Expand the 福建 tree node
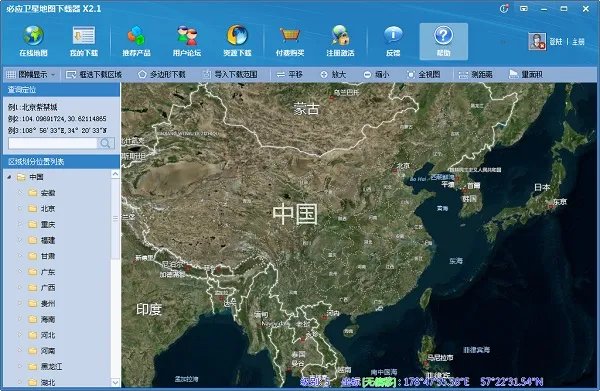 click(x=20, y=240)
